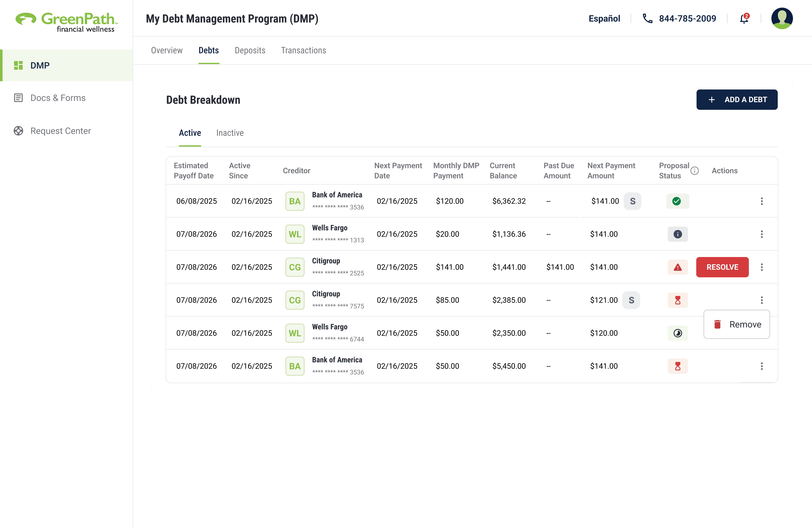The image size is (812, 528).
Task: Switch to the Inactive debts tab
Action: [x=230, y=133]
